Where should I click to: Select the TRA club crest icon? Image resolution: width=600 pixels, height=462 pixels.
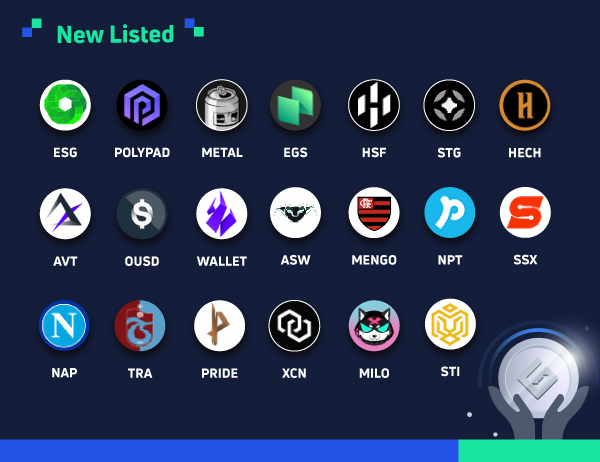click(140, 326)
